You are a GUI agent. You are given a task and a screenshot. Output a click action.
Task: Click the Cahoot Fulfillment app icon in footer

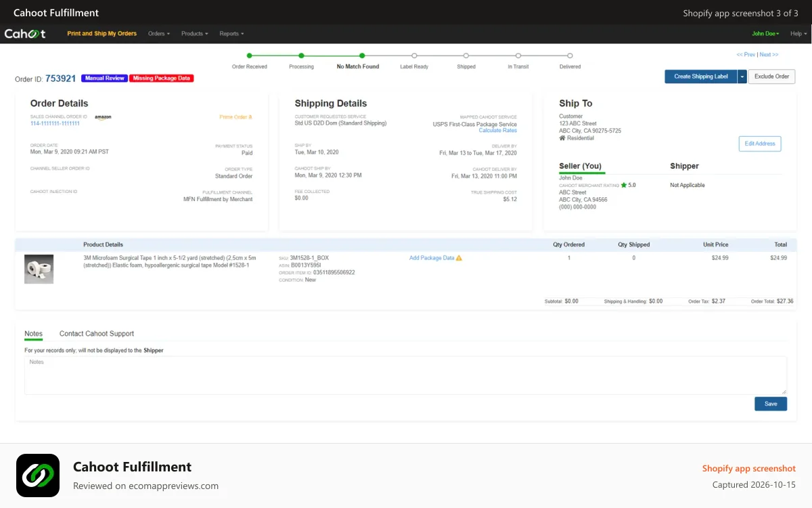[x=38, y=475]
